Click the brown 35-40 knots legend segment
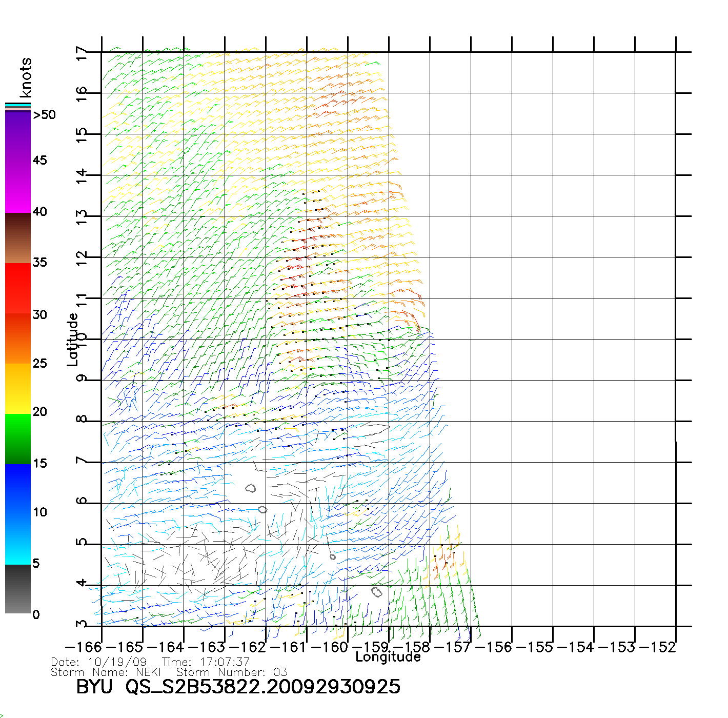 pos(18,238)
